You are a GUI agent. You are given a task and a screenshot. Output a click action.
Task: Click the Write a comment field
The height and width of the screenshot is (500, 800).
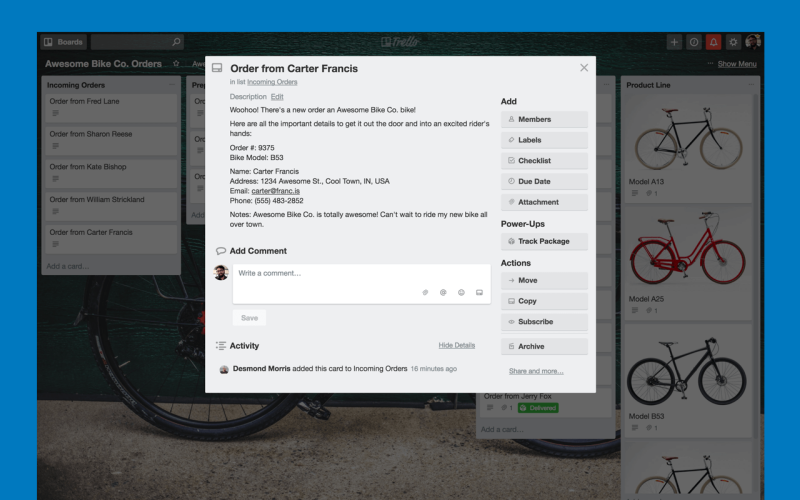click(x=362, y=284)
